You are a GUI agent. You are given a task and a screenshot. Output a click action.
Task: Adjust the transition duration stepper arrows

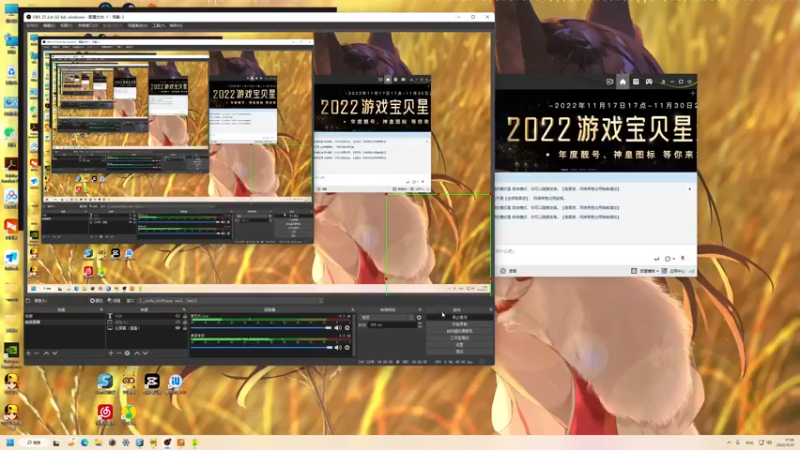420,324
